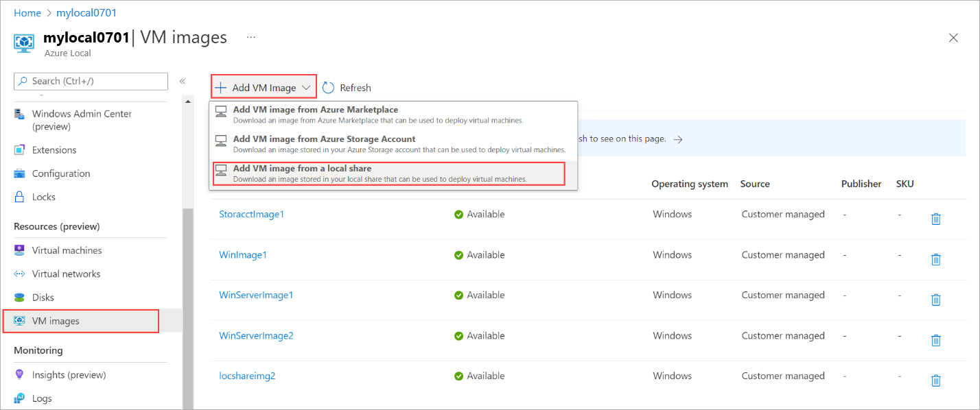Open Extensions from the sidebar
The height and width of the screenshot is (410, 980).
click(x=54, y=150)
